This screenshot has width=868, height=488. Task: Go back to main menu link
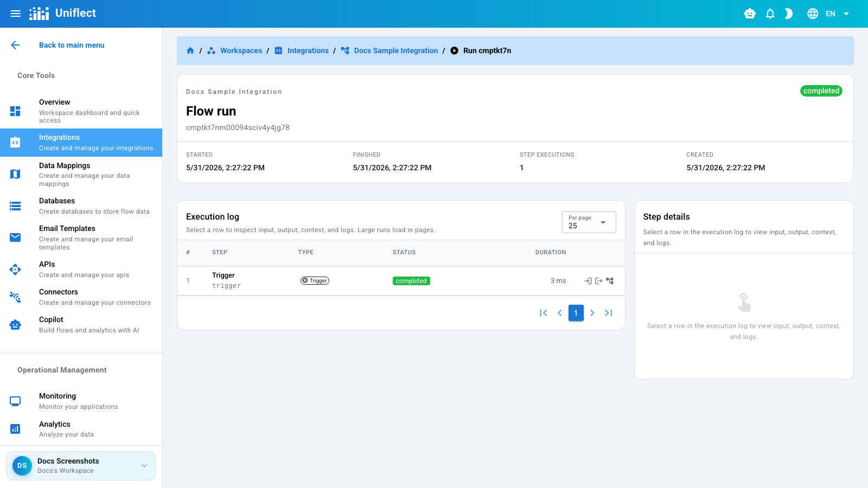[72, 45]
